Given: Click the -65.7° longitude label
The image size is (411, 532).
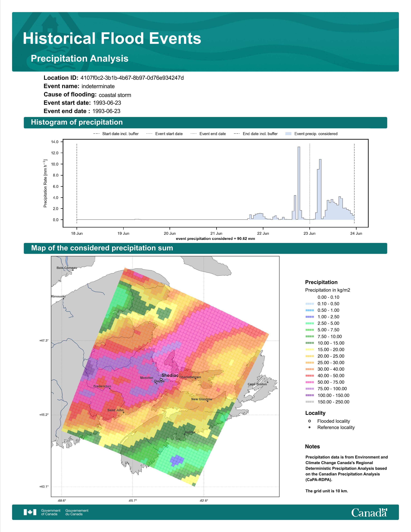Looking at the screenshot, I should [x=133, y=501].
